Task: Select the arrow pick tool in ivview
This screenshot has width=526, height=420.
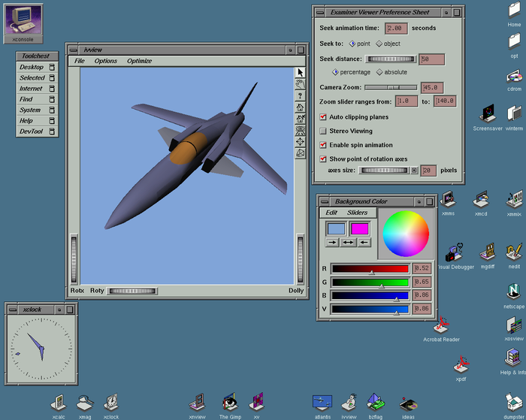Action: pos(300,73)
